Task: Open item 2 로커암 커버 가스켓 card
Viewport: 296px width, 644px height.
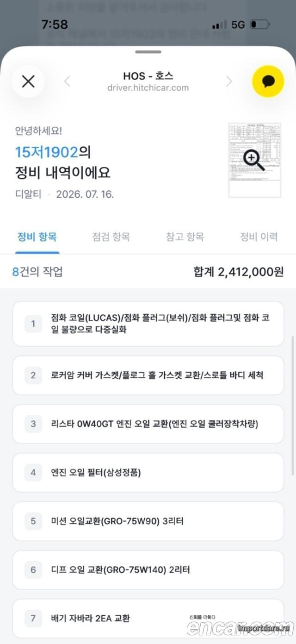Action: pos(148,375)
